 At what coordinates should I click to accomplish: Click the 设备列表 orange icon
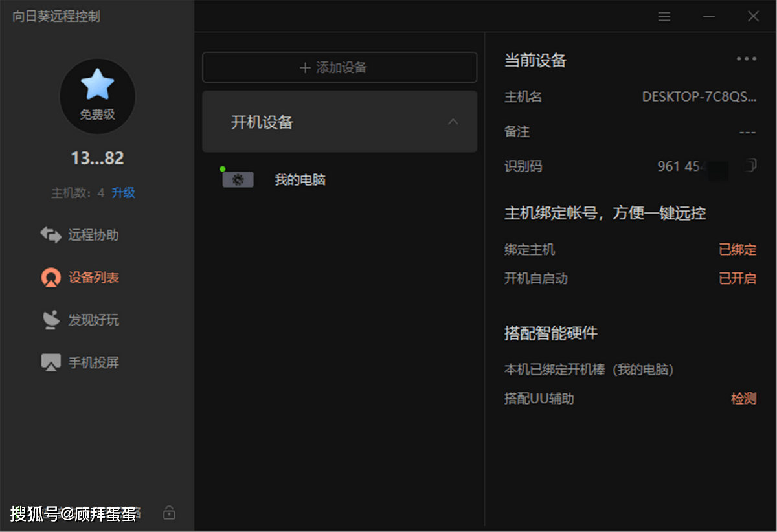(51, 278)
